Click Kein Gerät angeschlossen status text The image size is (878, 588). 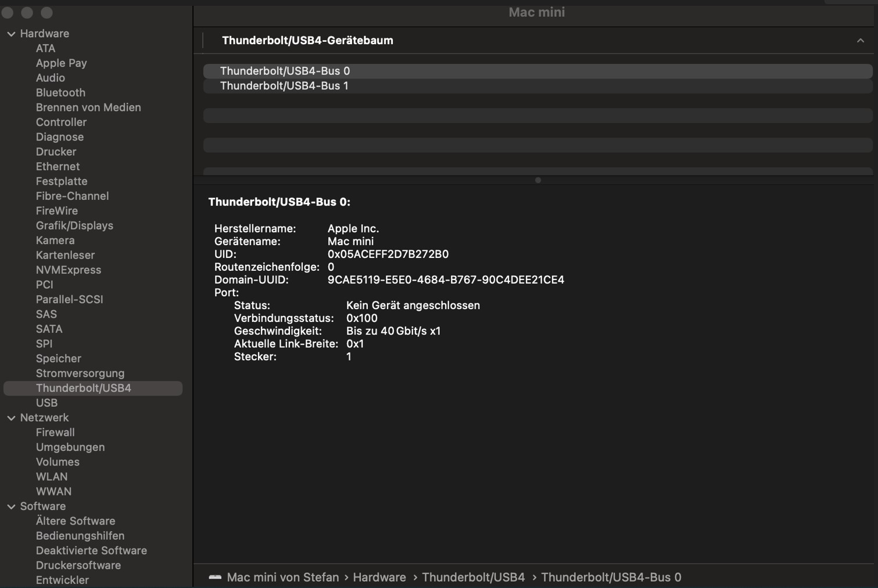tap(413, 306)
